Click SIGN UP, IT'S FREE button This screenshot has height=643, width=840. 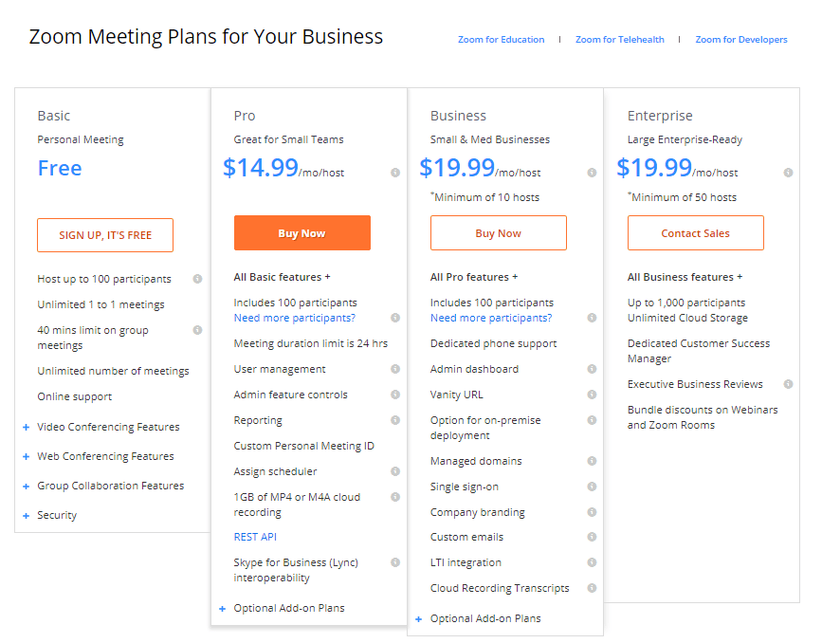click(105, 234)
